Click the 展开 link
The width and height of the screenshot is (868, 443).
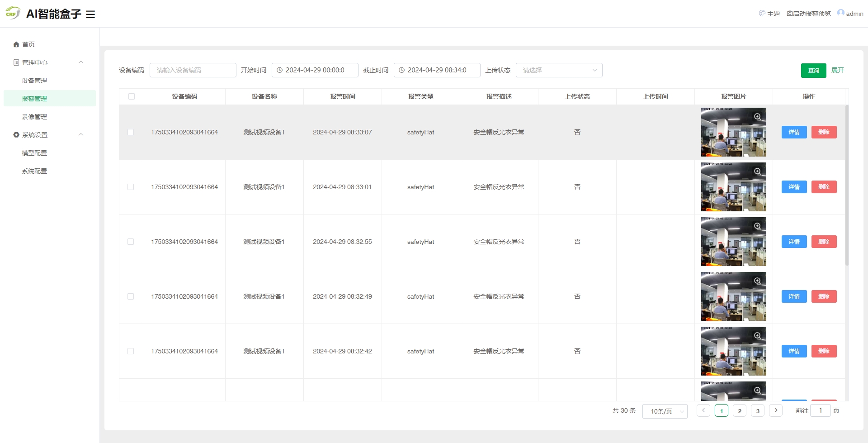[838, 70]
